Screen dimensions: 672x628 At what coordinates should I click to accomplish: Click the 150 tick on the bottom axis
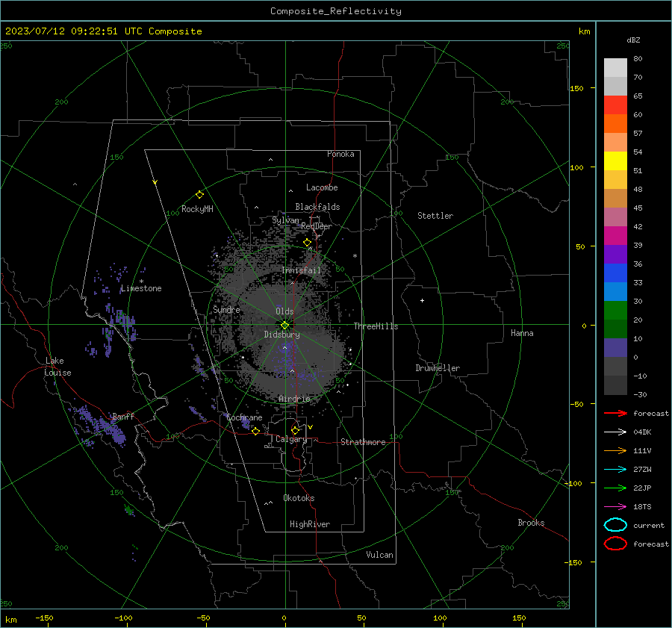tap(519, 618)
